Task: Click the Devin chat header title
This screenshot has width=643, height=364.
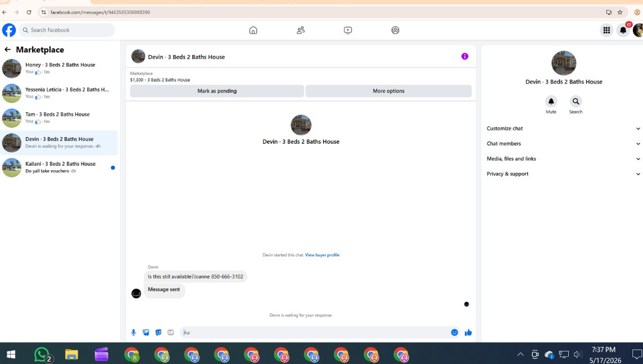Action: pyautogui.click(x=186, y=57)
